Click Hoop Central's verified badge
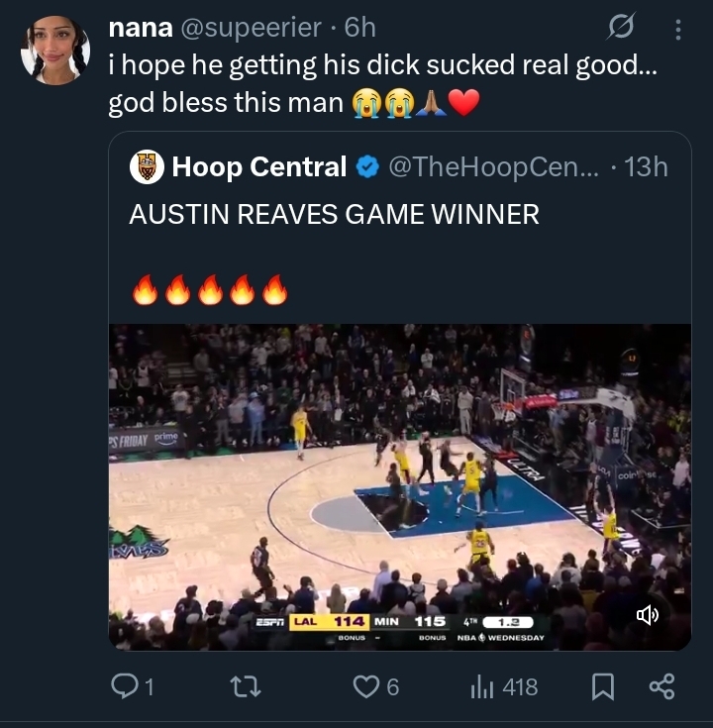 click(x=367, y=167)
